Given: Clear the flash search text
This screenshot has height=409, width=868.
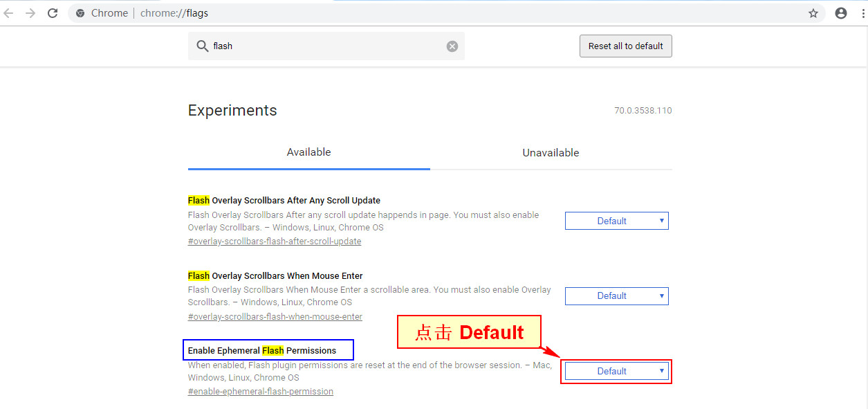Looking at the screenshot, I should 452,46.
